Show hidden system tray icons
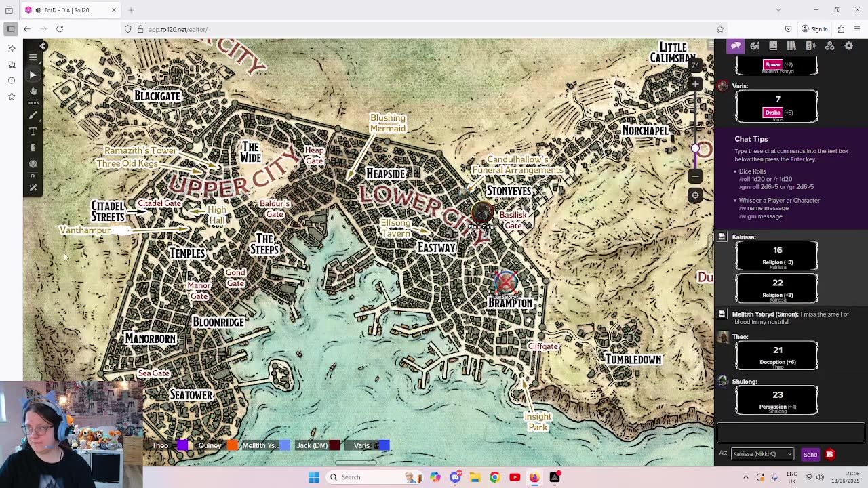Viewport: 868px width, 488px height. pos(746,477)
